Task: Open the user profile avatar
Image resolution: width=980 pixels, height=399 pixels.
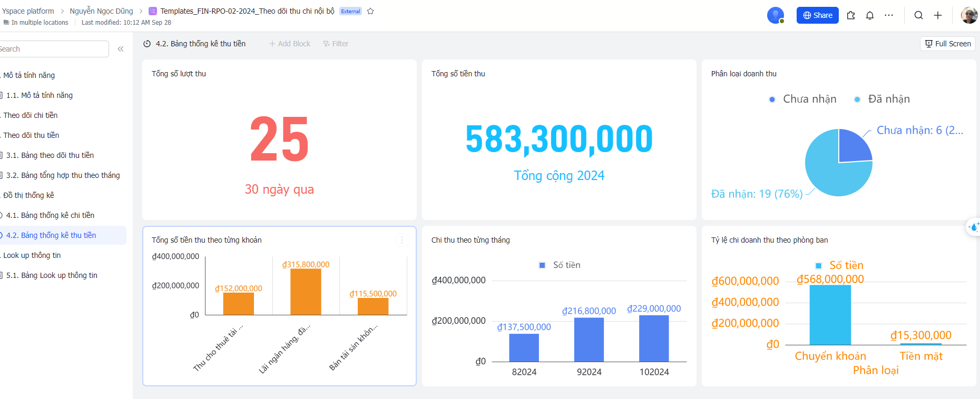Action: (x=969, y=15)
